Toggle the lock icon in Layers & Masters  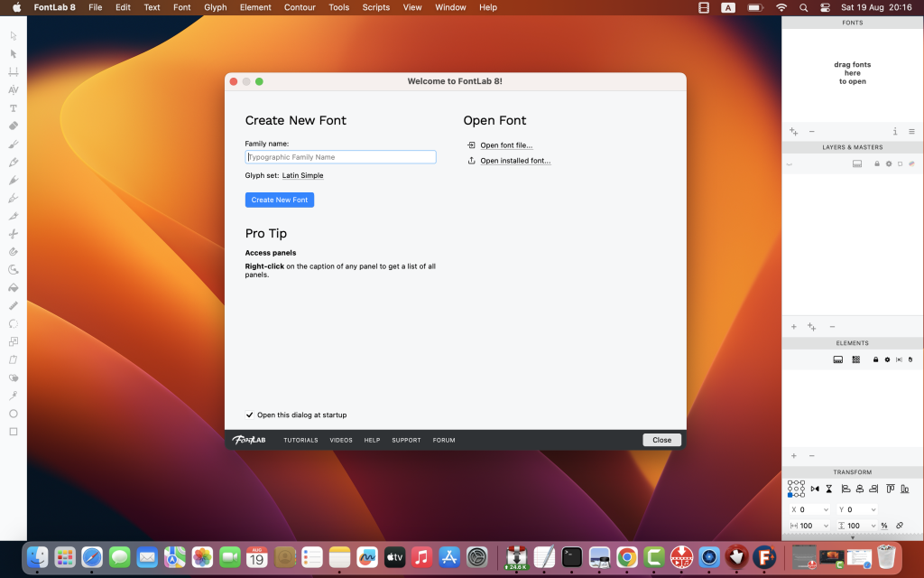877,164
